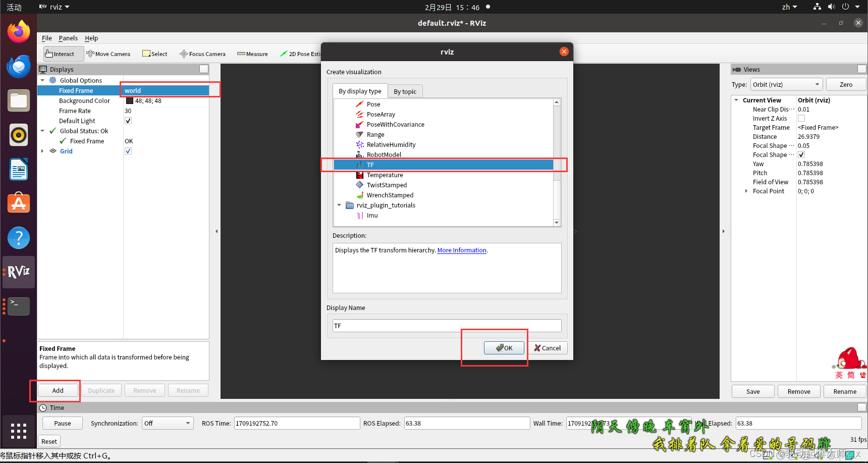The height and width of the screenshot is (463, 868).
Task: Activate the Move Camera tool
Action: coord(108,54)
